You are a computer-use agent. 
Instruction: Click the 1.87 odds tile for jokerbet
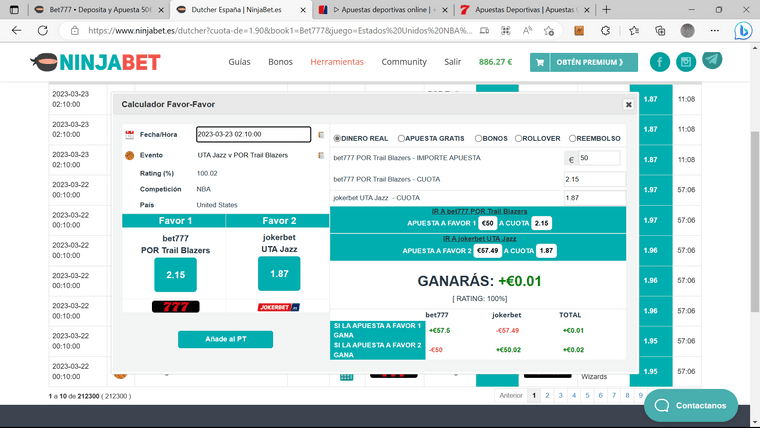[x=279, y=274]
